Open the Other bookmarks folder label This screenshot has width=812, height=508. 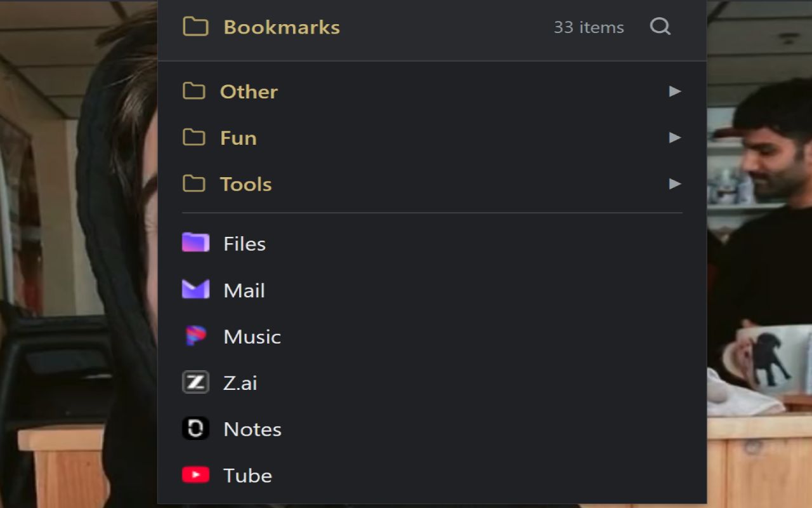tap(249, 91)
